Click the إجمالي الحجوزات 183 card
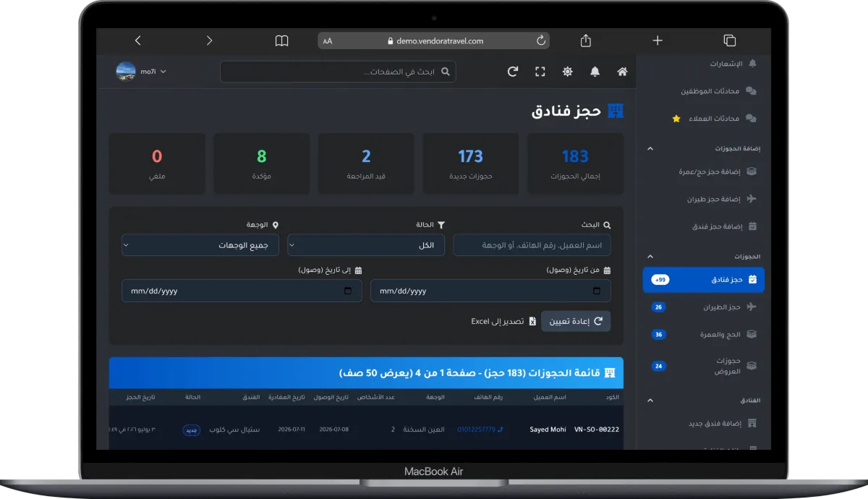This screenshot has height=499, width=868. pos(575,163)
